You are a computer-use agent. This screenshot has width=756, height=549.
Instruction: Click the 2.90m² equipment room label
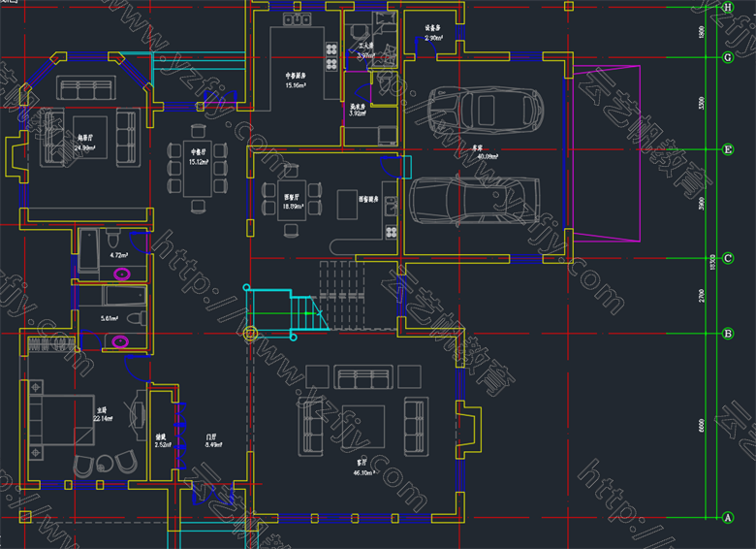433,38
